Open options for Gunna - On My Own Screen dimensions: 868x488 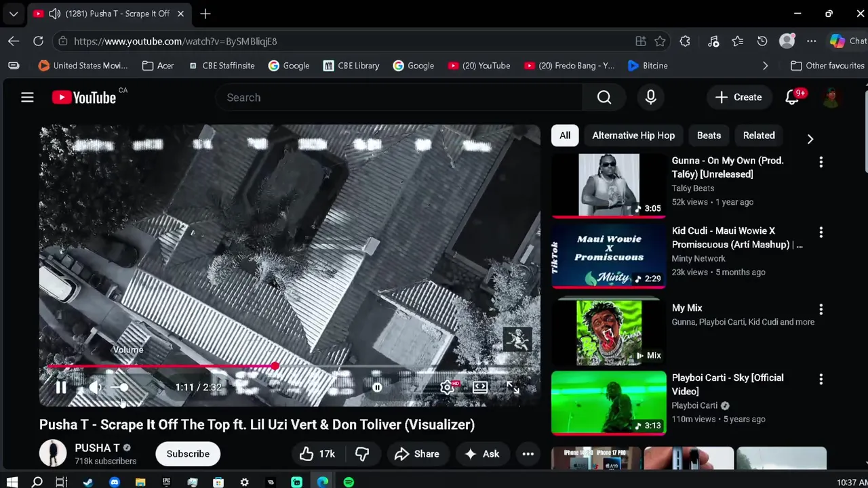pos(821,163)
